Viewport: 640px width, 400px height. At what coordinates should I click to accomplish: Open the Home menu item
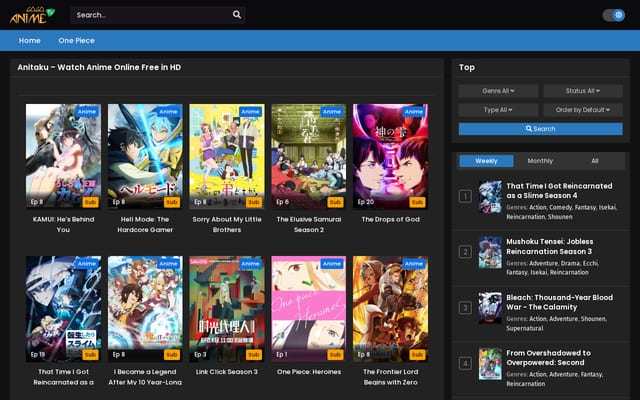point(29,40)
